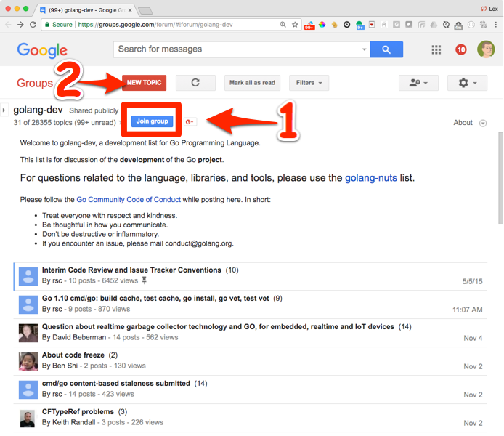The image size is (504, 436).
Task: Click the New Topic button
Action: (144, 83)
